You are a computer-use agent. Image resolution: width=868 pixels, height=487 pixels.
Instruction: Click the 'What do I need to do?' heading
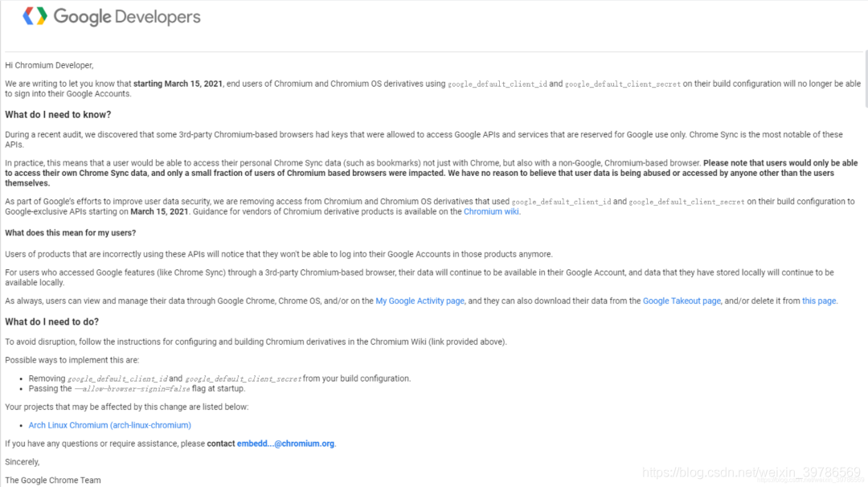pos(52,322)
